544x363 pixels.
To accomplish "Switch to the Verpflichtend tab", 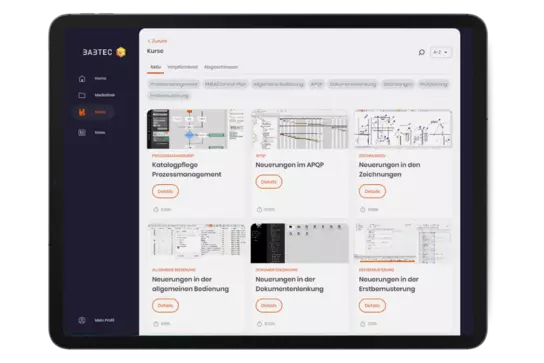I will tap(182, 67).
